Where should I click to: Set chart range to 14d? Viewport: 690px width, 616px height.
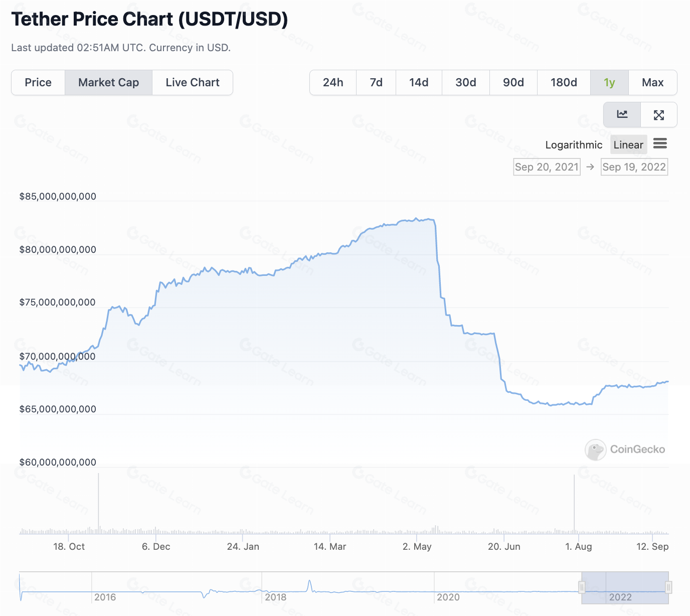[419, 83]
